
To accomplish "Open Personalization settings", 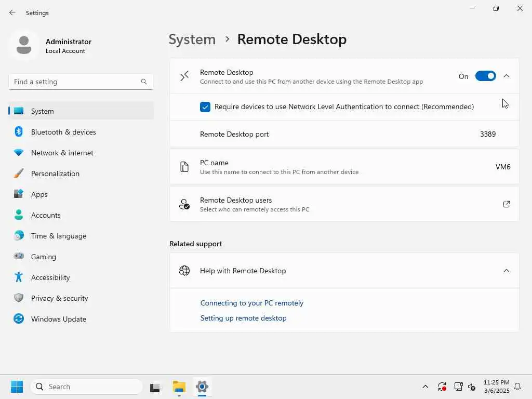I will pos(81,174).
